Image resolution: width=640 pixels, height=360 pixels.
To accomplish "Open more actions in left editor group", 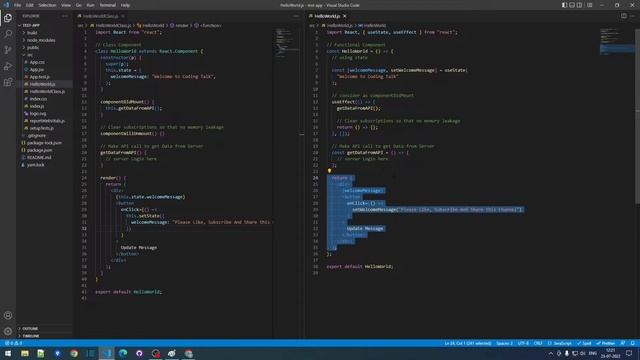I will pos(296,16).
